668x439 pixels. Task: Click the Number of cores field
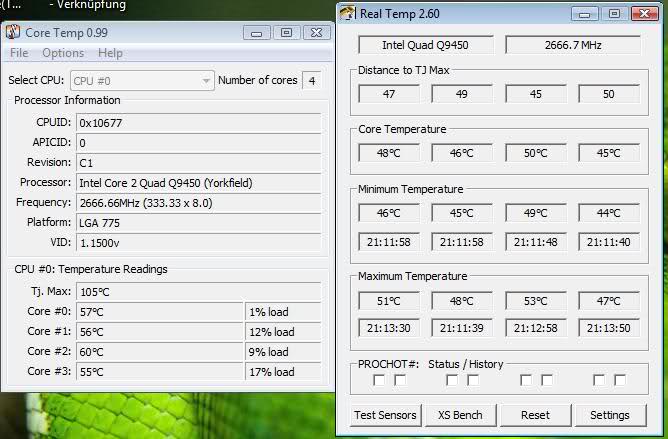[312, 80]
